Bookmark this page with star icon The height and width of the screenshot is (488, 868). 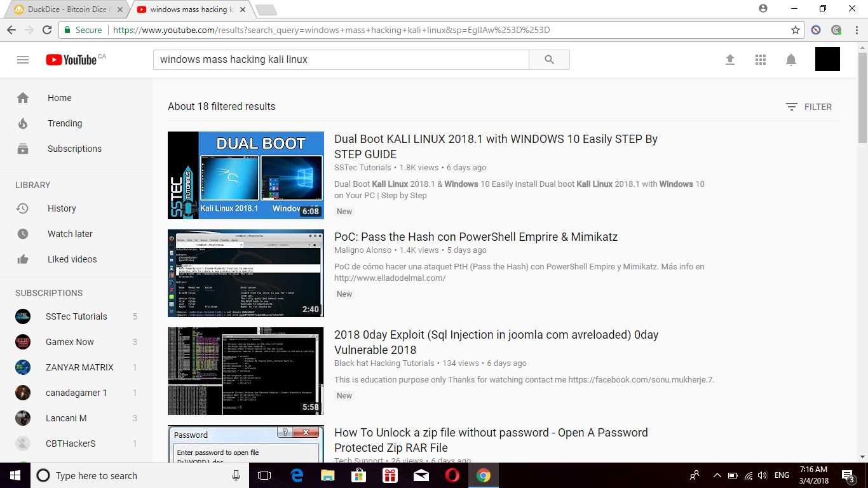pos(795,30)
